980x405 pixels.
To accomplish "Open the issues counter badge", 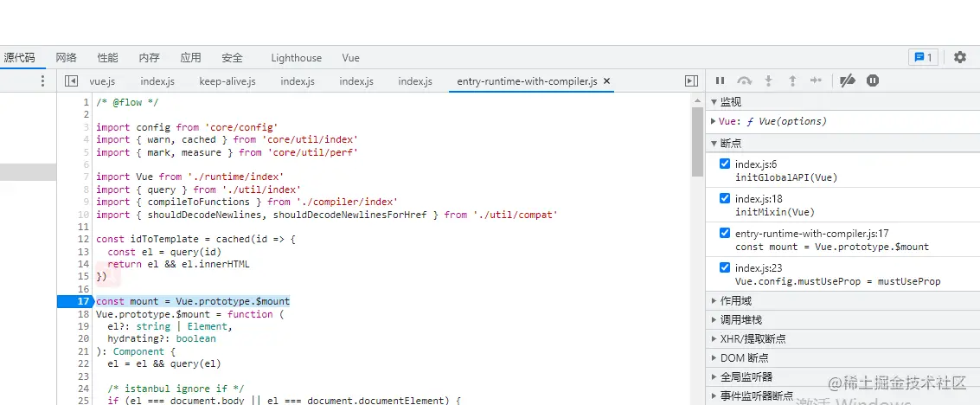I will (923, 57).
